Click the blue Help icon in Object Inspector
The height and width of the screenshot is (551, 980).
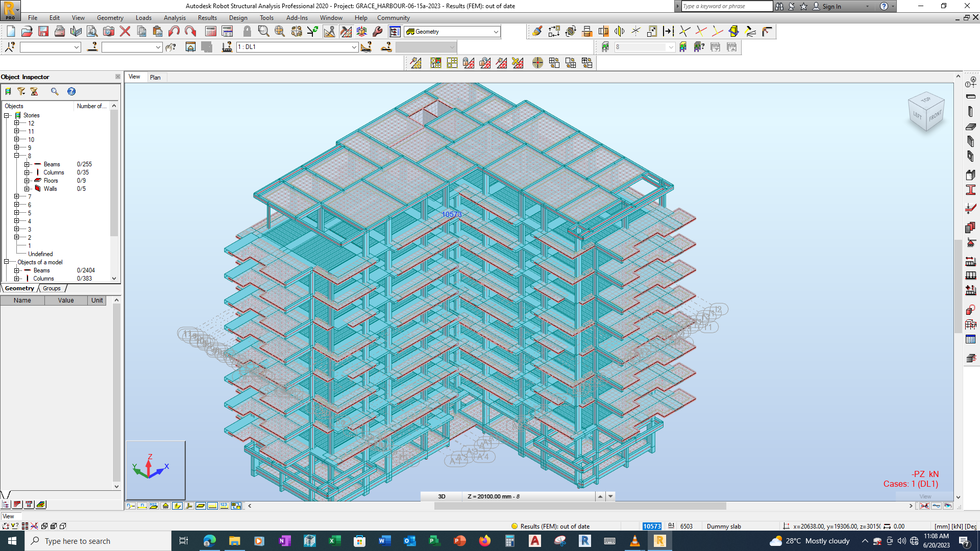pos(71,91)
